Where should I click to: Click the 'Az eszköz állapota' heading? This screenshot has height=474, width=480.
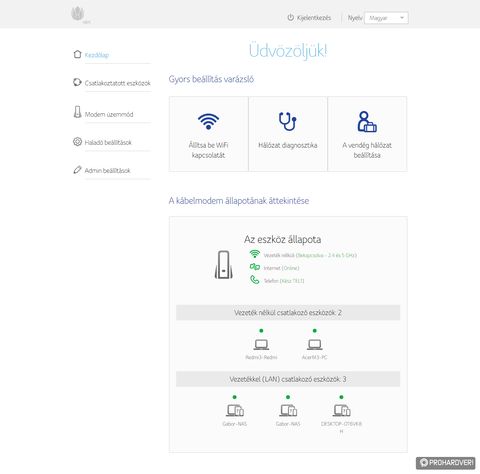283,239
